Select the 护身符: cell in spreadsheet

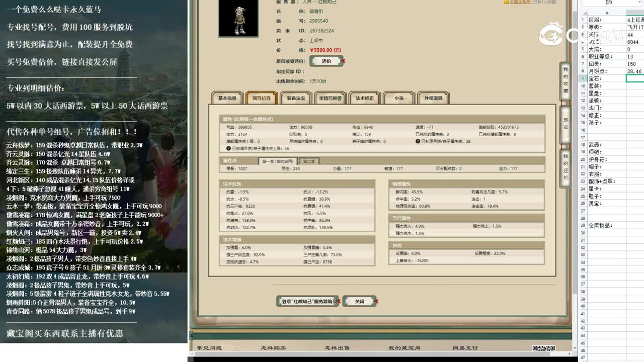point(607,159)
